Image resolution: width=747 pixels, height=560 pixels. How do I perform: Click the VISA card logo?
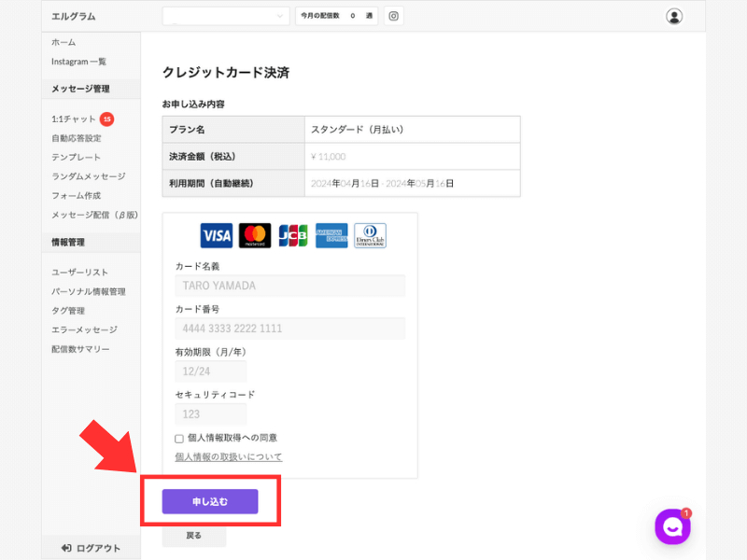217,235
